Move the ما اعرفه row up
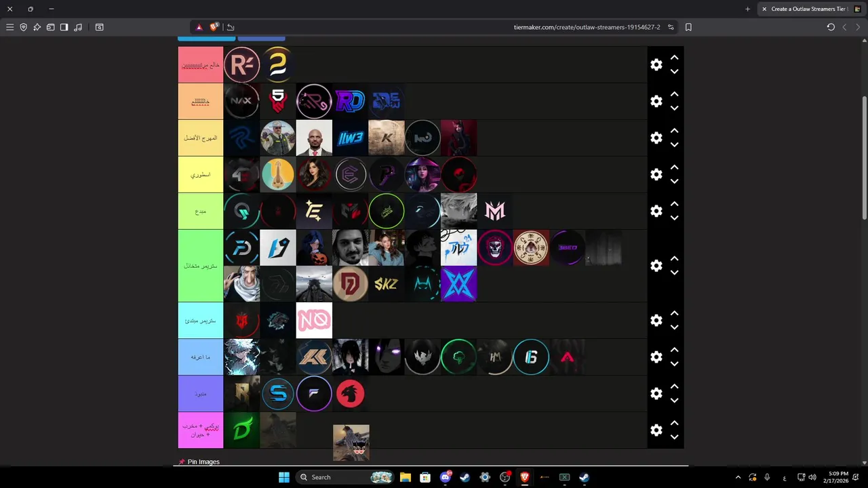The width and height of the screenshot is (868, 488). 674,350
